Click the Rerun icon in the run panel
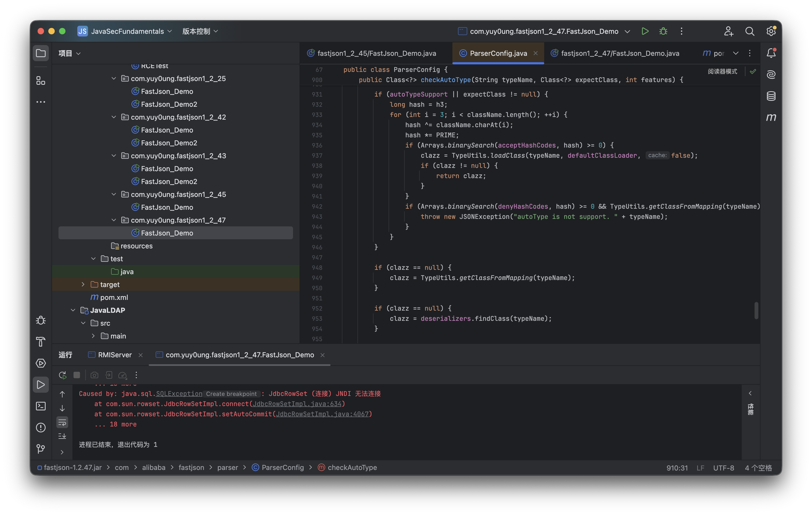This screenshot has height=515, width=812. [62, 375]
